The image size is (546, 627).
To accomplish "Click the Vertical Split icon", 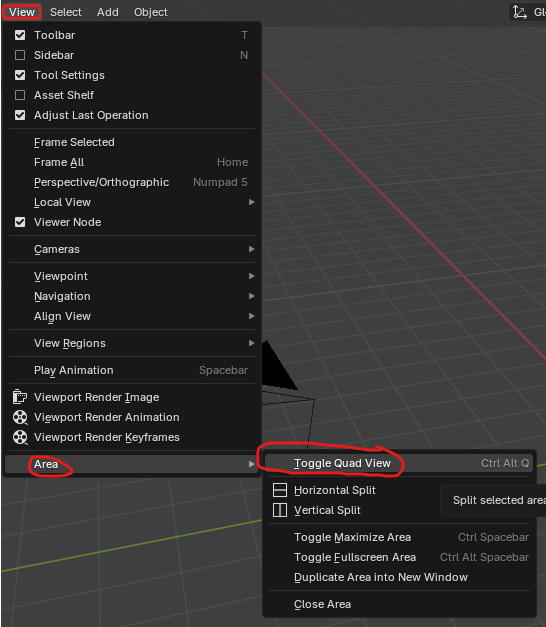I will click(280, 510).
